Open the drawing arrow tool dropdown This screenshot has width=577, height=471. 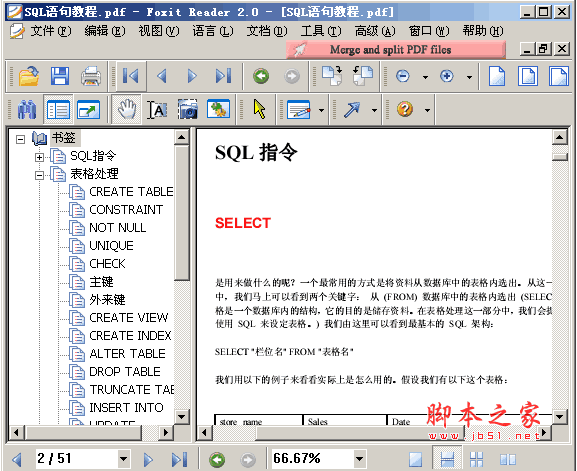tap(374, 110)
